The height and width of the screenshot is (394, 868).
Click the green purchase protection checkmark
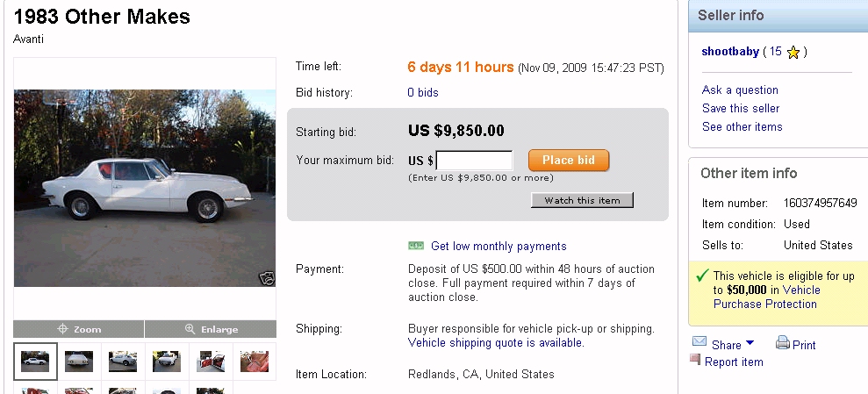click(x=702, y=276)
